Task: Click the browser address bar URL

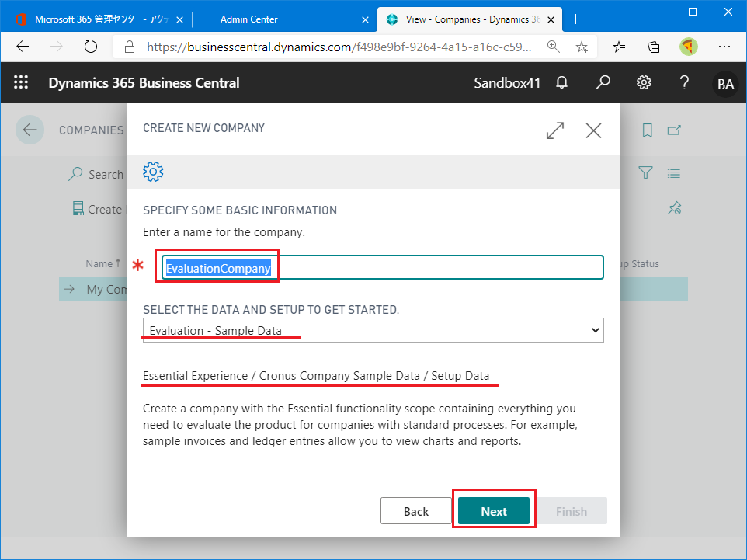Action: pyautogui.click(x=339, y=47)
